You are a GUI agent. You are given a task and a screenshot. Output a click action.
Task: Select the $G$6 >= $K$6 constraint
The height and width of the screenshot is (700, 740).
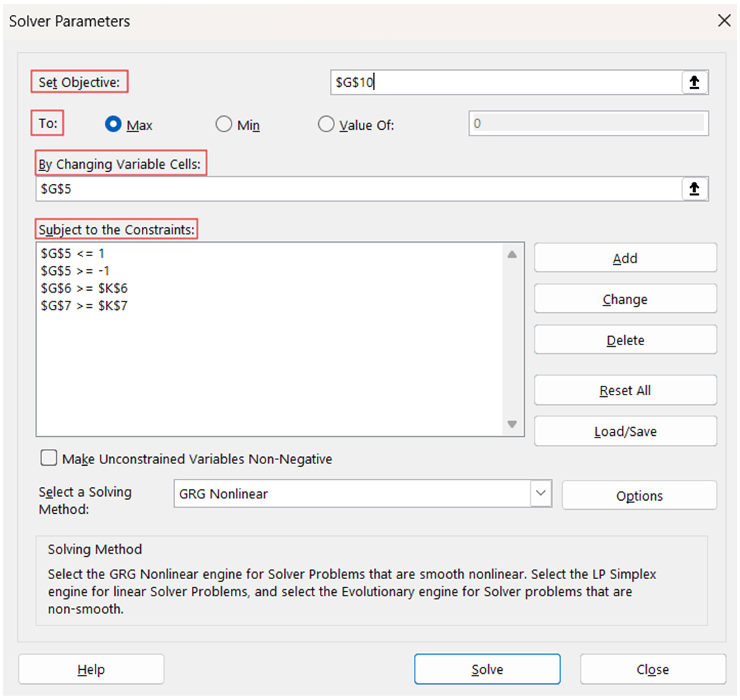(84, 288)
